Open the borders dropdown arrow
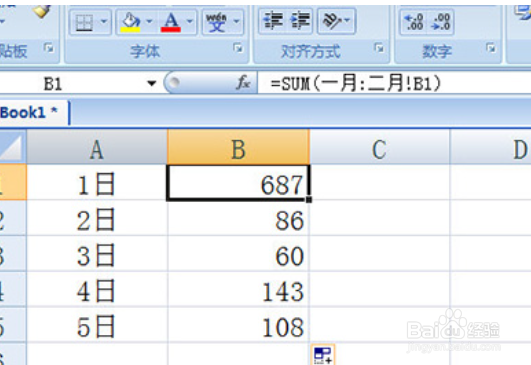Viewport: 531px width, 365px height. tap(104, 22)
